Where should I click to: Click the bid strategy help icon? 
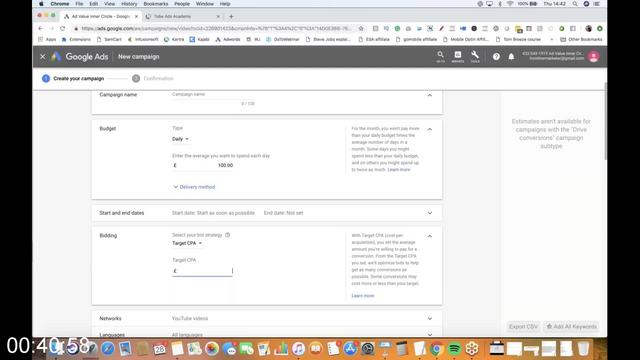[x=227, y=235]
